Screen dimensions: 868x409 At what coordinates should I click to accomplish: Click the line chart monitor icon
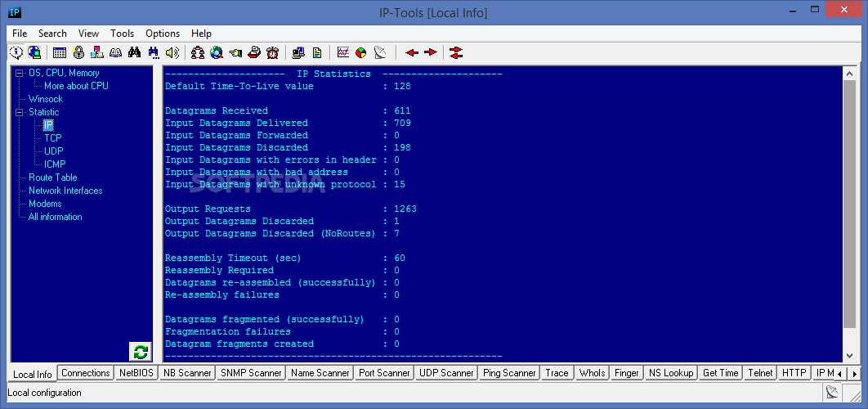[x=343, y=52]
